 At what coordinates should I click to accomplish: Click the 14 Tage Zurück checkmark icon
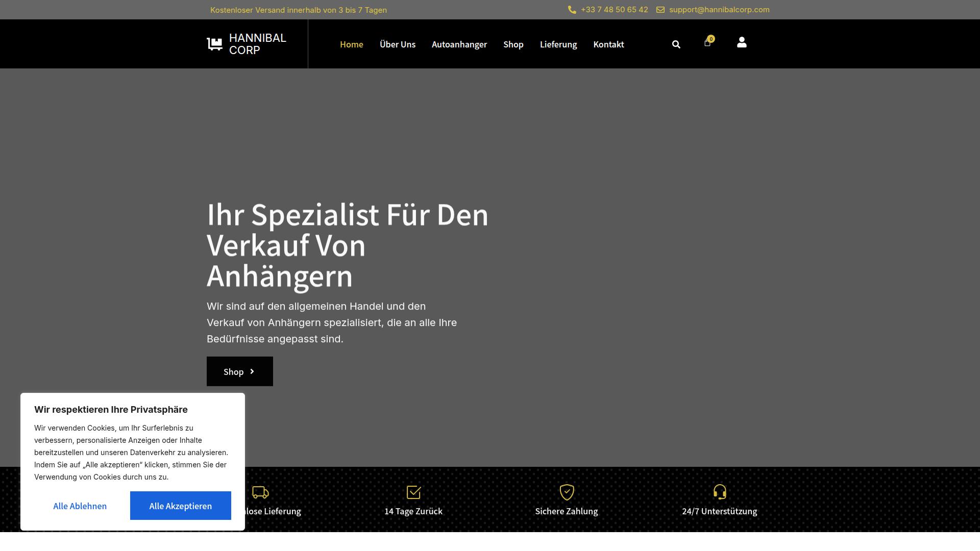[413, 492]
